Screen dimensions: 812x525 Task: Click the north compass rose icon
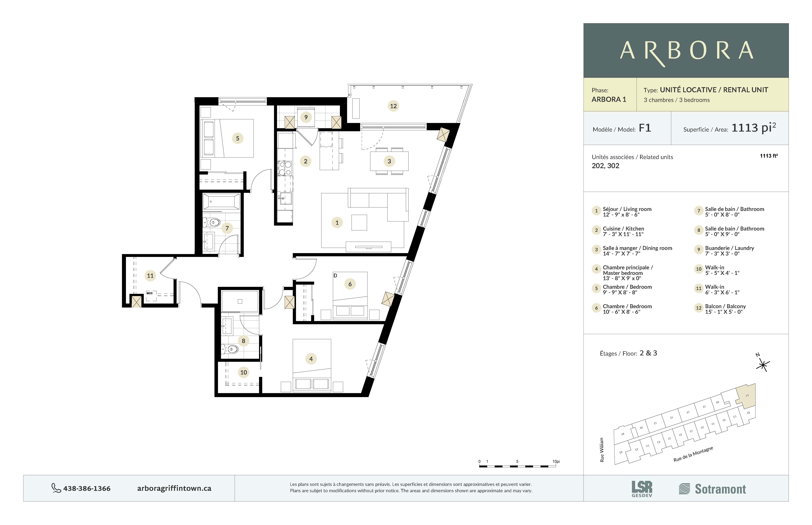pos(763,365)
